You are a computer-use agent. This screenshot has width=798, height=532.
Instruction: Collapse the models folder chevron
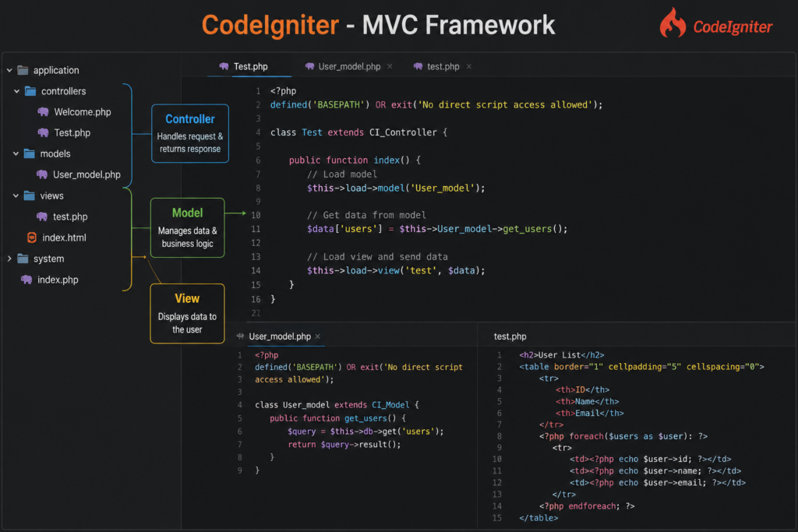pos(16,153)
